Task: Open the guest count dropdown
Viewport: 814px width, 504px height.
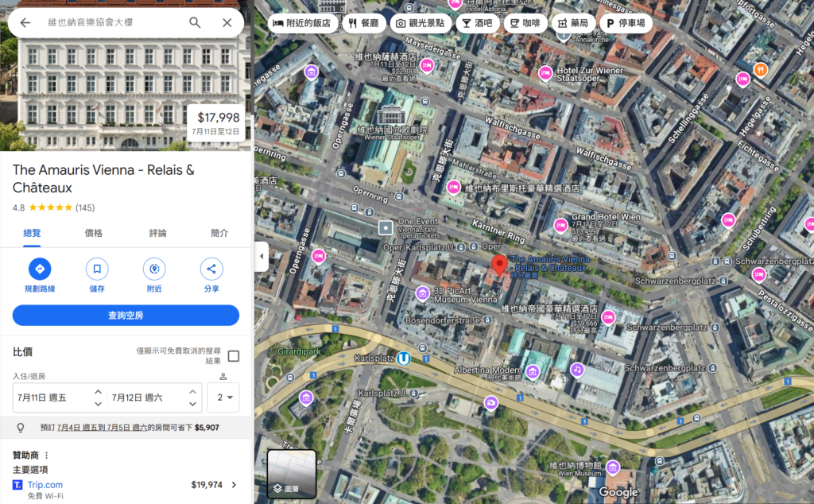Action: (x=224, y=397)
